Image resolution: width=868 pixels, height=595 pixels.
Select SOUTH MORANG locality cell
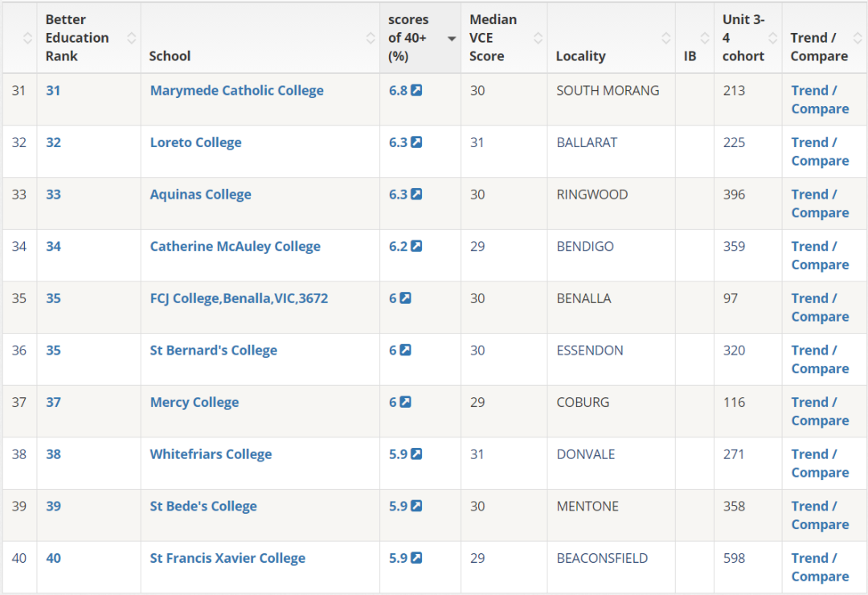click(x=608, y=90)
